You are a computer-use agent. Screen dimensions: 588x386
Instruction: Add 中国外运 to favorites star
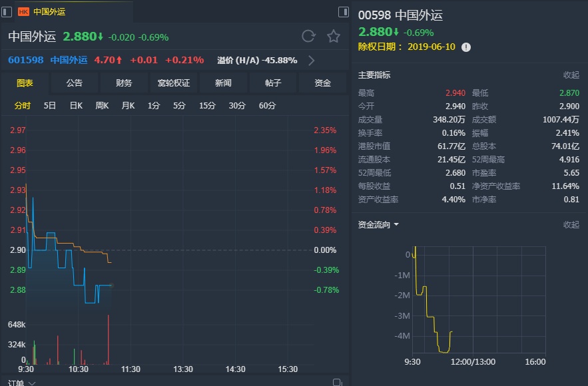click(334, 37)
